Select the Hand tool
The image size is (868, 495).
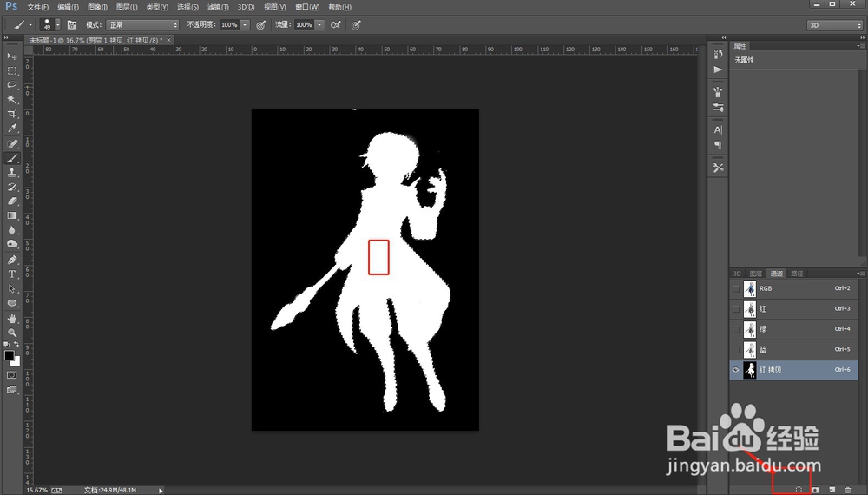(11, 319)
